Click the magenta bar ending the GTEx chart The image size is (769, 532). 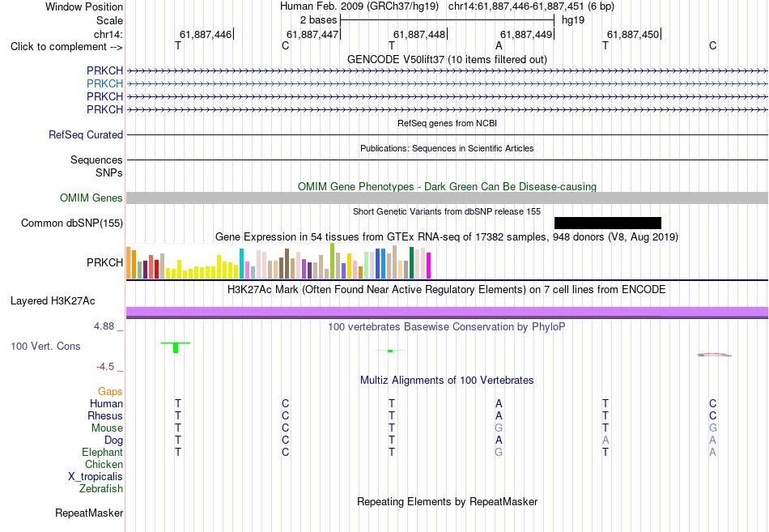point(429,266)
